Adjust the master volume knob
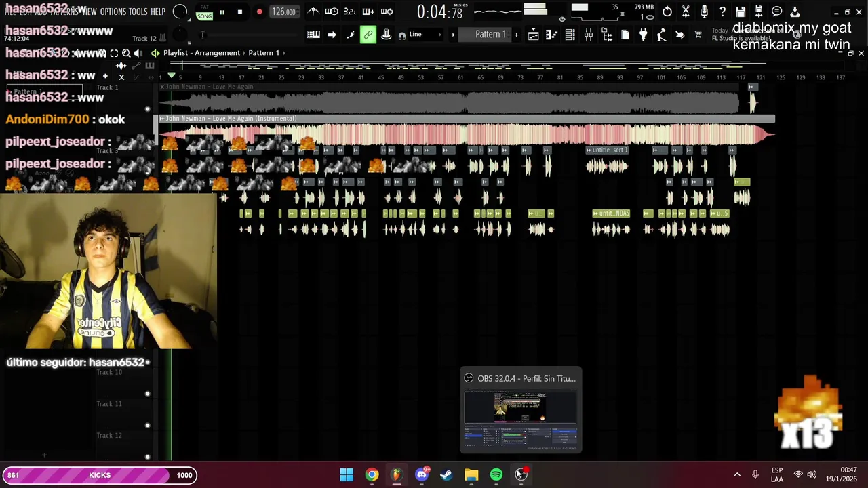Viewport: 868px width, 488px height. click(180, 12)
